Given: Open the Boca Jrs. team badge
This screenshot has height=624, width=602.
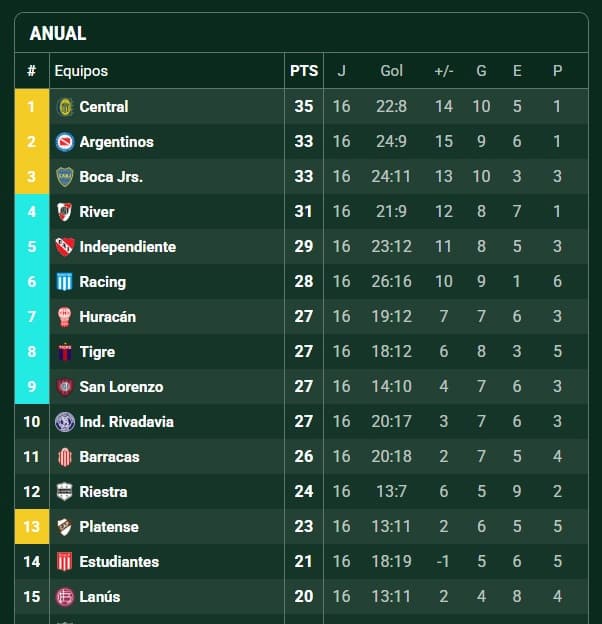Looking at the screenshot, I should pos(64,177).
